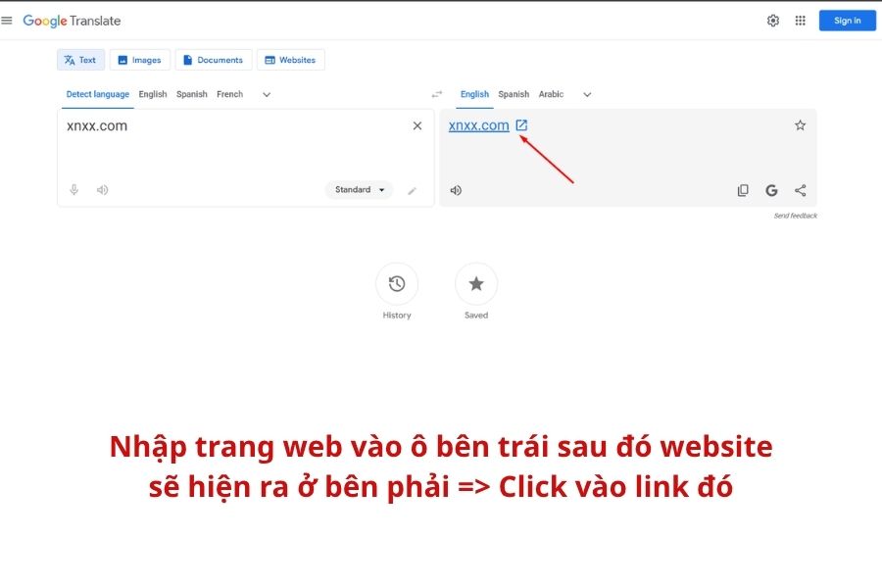Copy the translation using the copy icon
The image size is (882, 588).
pyautogui.click(x=743, y=189)
